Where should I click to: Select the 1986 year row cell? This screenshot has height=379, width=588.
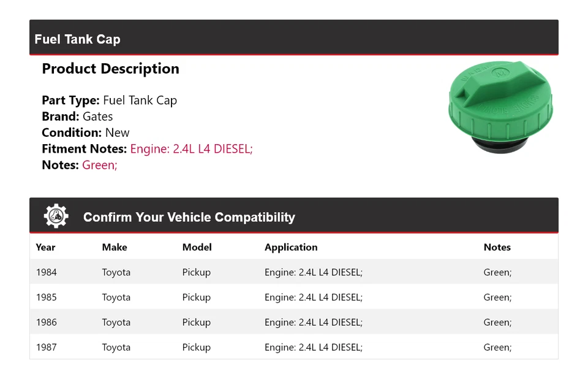click(46, 322)
